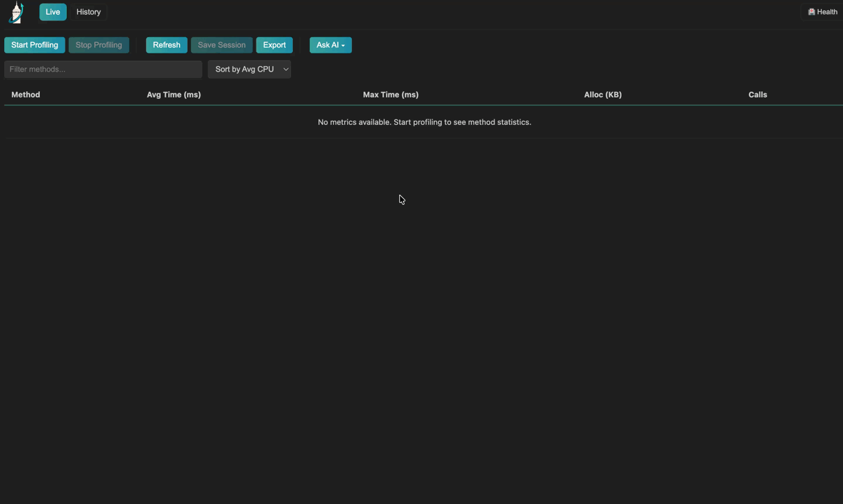Click the chevron on the sort selector

point(285,69)
